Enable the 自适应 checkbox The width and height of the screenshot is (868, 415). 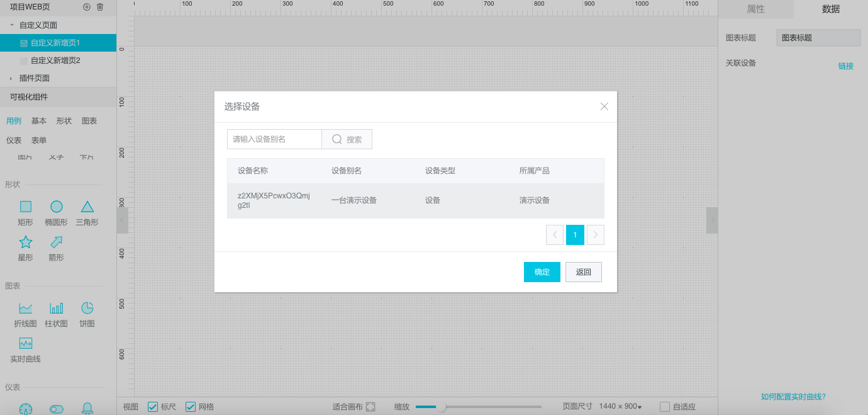[x=665, y=407]
